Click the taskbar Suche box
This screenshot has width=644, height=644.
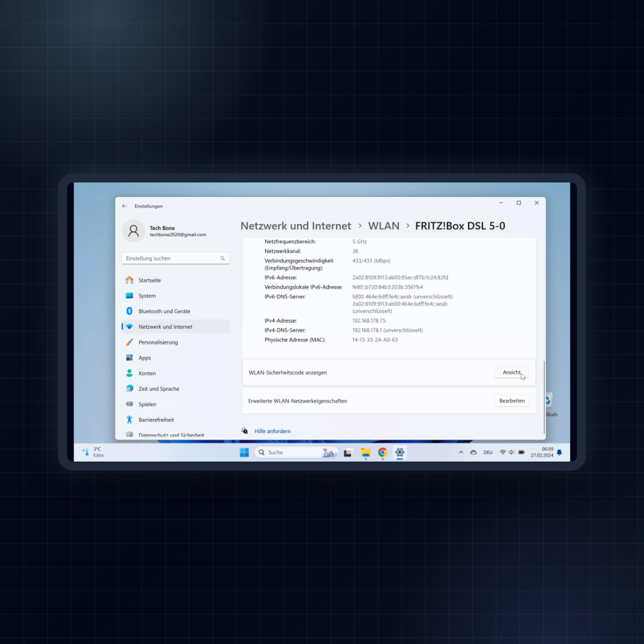(x=296, y=452)
